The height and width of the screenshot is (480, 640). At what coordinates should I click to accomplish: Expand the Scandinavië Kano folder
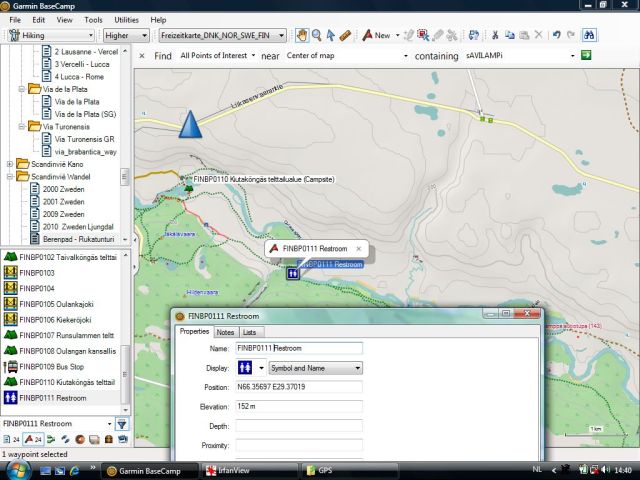10,164
